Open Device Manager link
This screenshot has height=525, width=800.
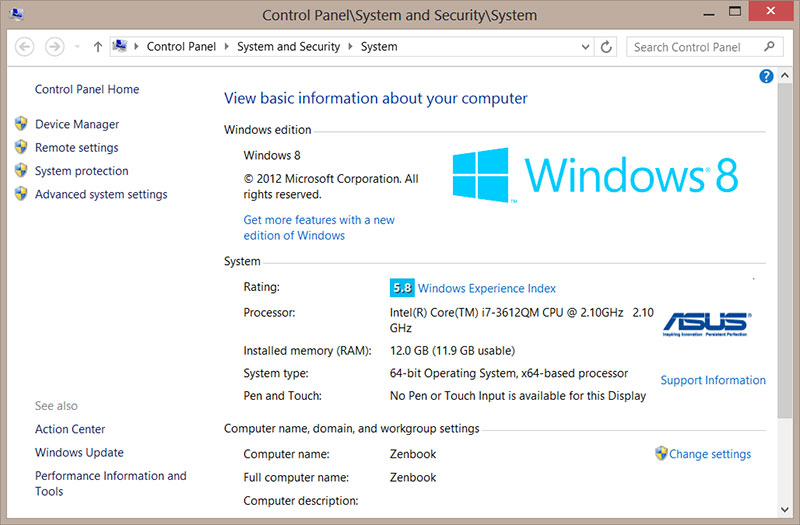click(77, 124)
